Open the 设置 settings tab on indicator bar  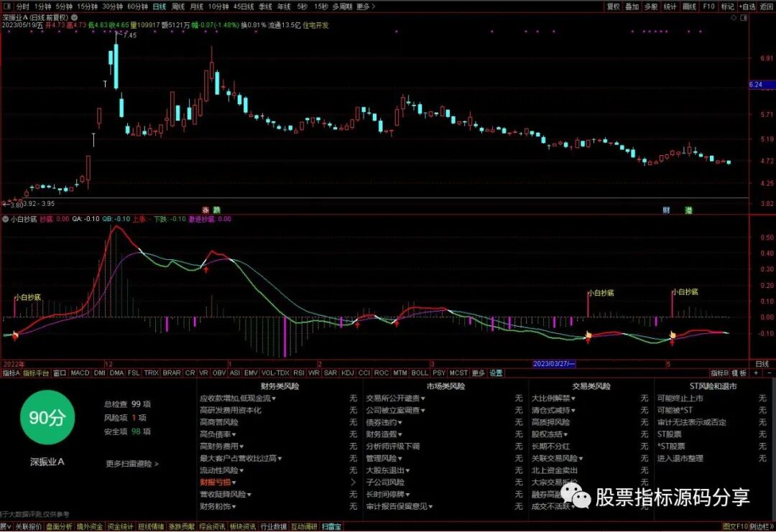[496, 373]
